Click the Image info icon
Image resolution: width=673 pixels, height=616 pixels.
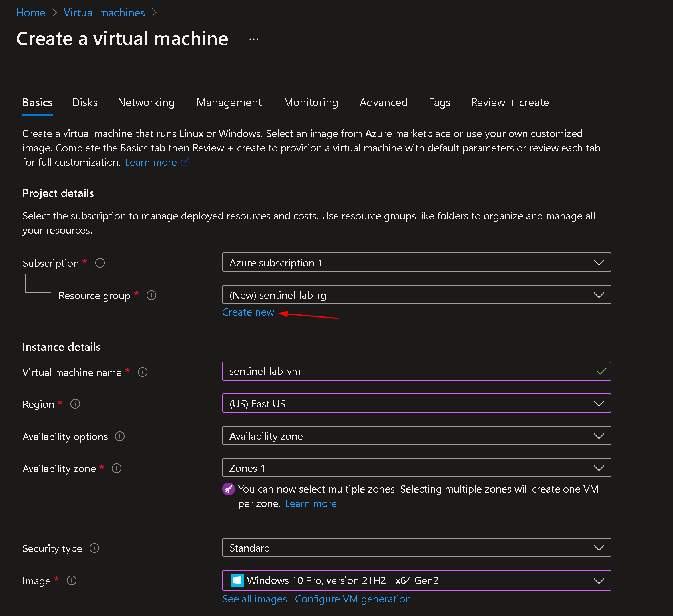point(72,580)
